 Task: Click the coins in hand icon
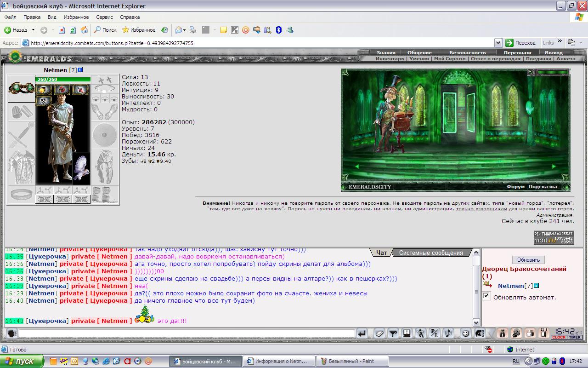(516, 334)
